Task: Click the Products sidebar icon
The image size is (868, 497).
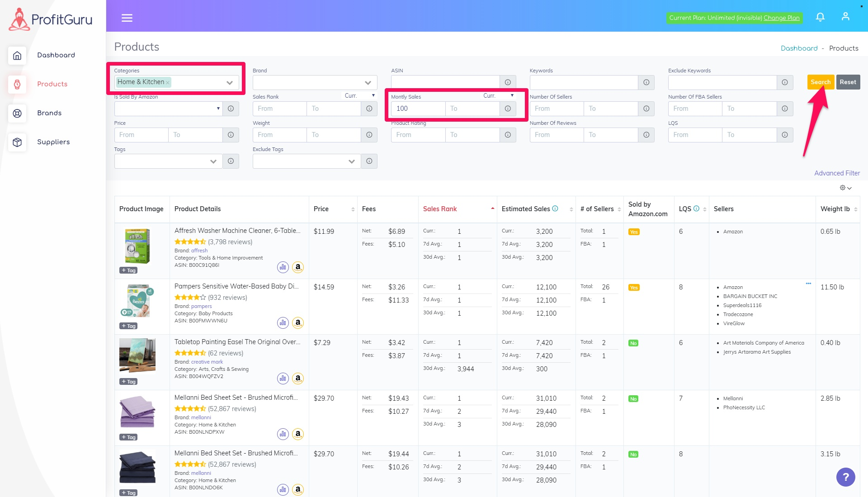Action: coord(17,84)
